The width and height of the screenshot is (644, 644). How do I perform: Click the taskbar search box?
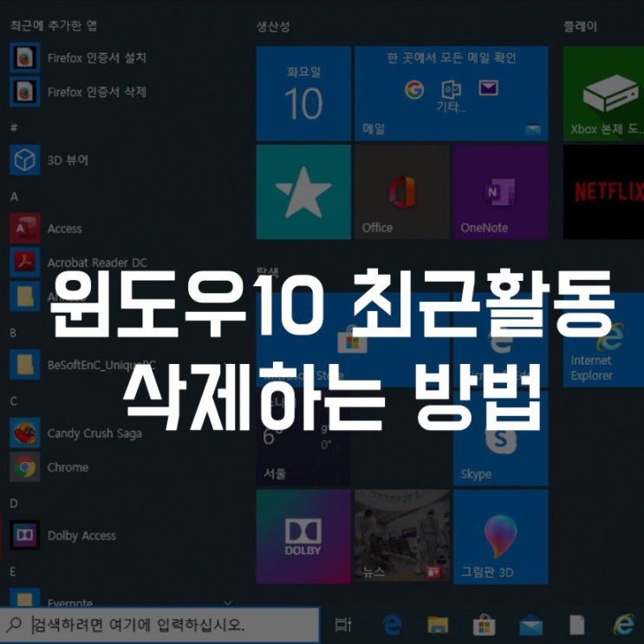(159, 625)
